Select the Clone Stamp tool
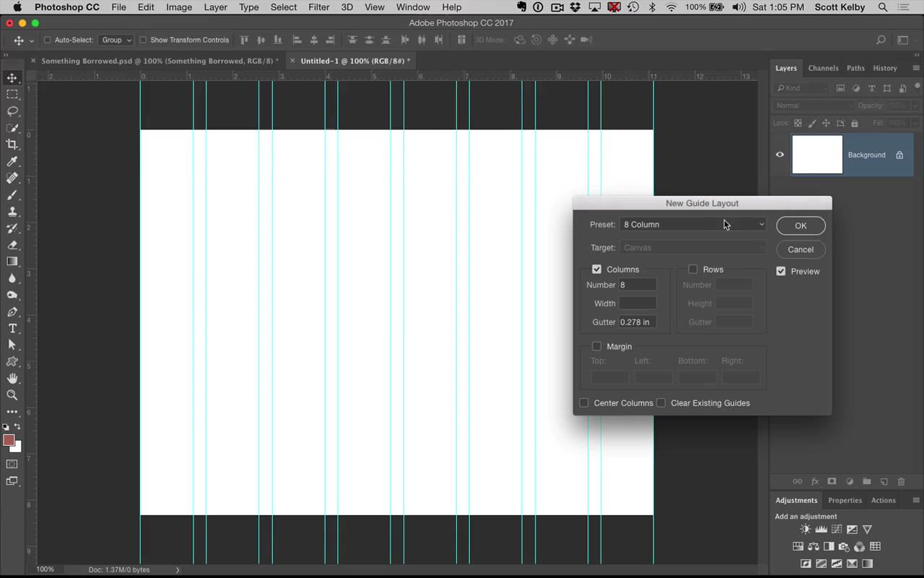The width and height of the screenshot is (924, 578). (x=12, y=212)
